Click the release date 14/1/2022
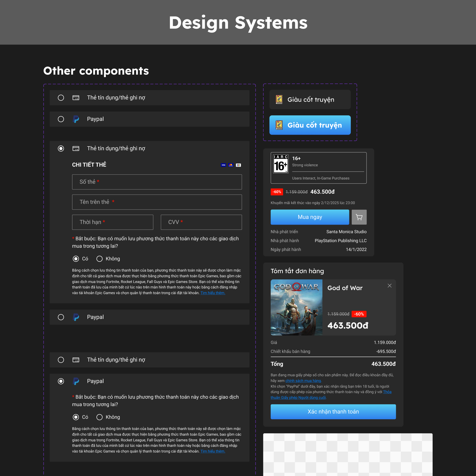The width and height of the screenshot is (476, 476). (x=356, y=250)
